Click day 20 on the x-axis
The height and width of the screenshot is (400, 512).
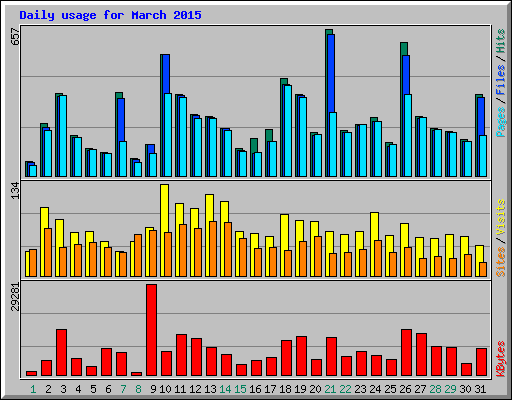(315, 389)
